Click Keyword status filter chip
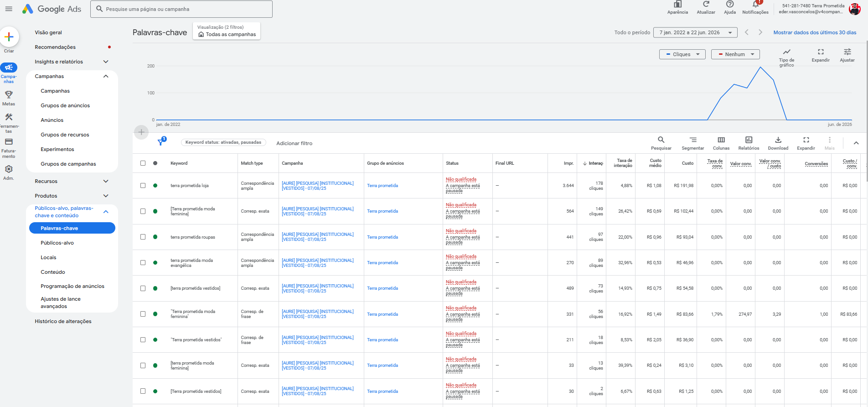This screenshot has width=868, height=407. coord(223,142)
